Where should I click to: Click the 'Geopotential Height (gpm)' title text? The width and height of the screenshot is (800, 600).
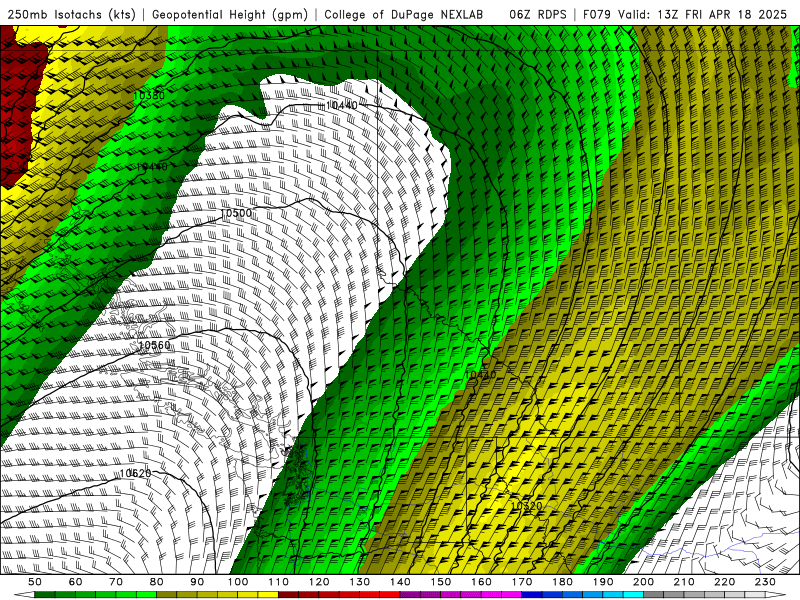230,14
